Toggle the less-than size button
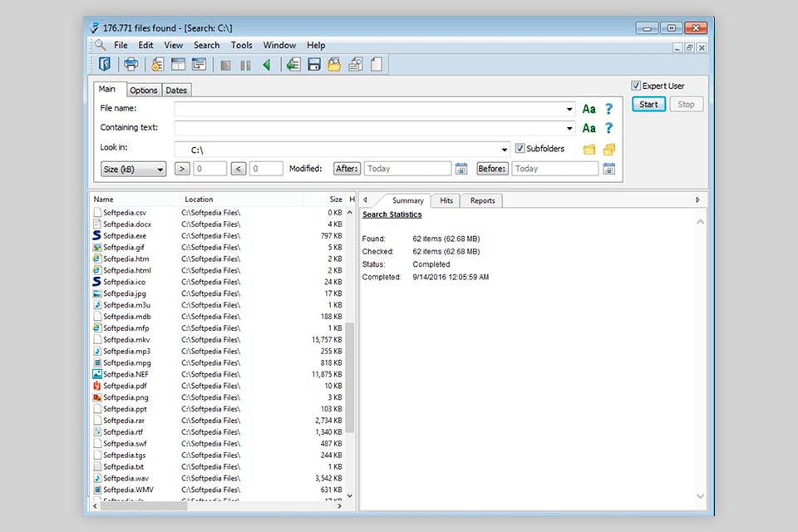798x532 pixels. (239, 169)
